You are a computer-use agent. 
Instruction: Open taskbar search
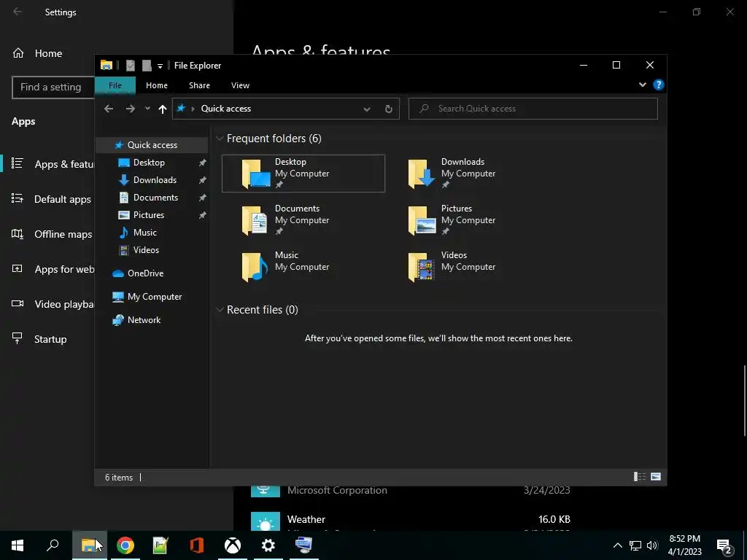pos(53,545)
